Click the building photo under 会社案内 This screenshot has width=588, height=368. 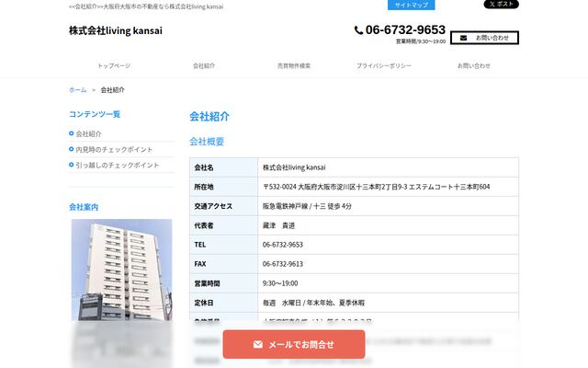point(122,270)
